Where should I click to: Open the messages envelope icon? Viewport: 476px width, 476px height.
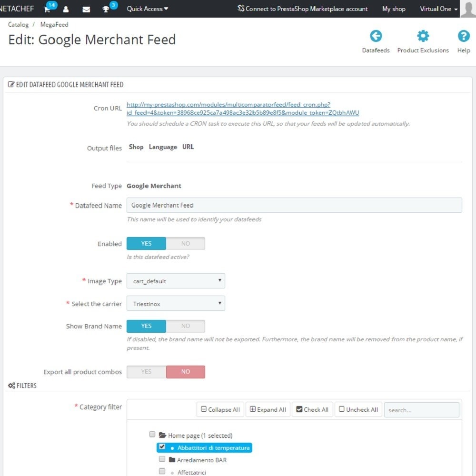tap(86, 10)
